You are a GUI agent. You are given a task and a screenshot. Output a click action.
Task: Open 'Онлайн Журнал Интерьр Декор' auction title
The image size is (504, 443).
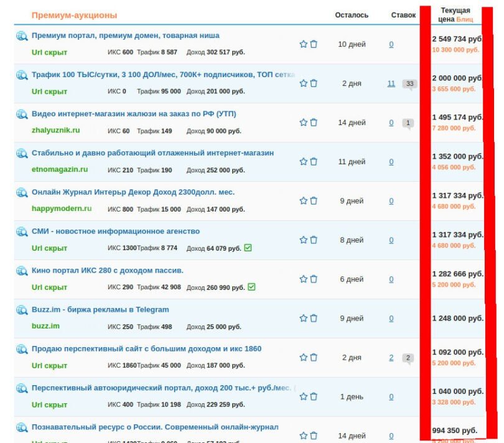[133, 192]
